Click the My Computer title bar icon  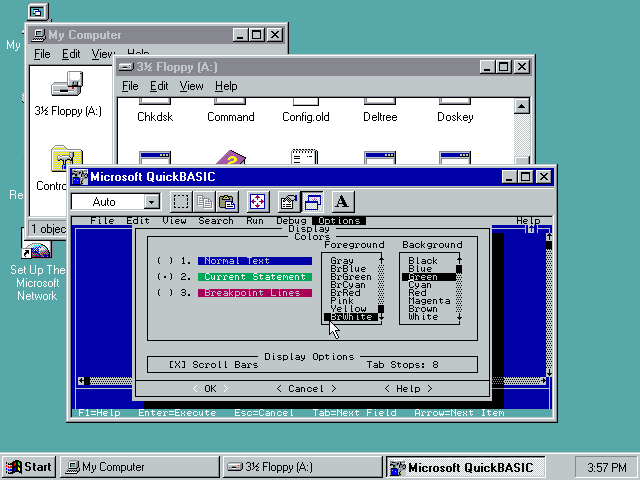pyautogui.click(x=38, y=35)
